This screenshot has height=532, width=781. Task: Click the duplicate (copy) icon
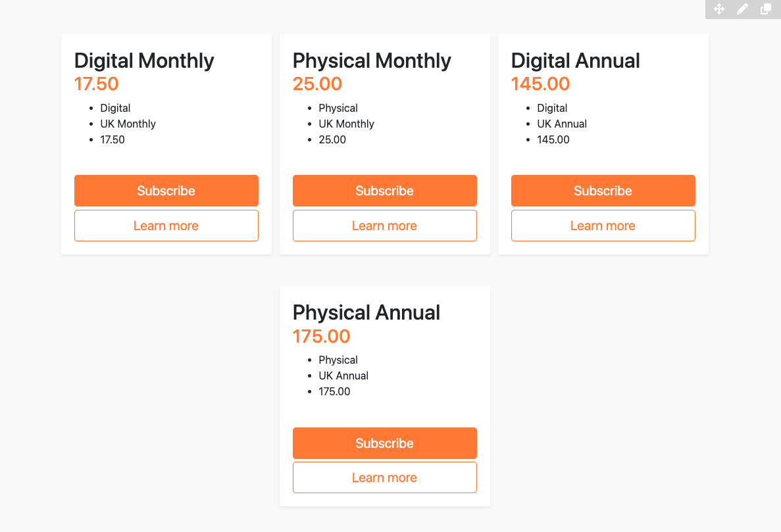tap(766, 9)
